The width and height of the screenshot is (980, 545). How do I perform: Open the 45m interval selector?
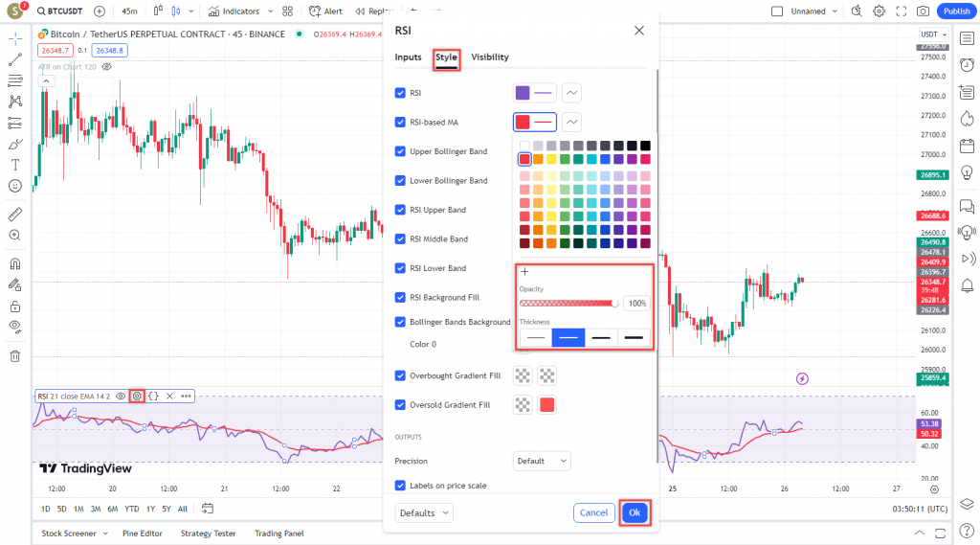pos(129,11)
